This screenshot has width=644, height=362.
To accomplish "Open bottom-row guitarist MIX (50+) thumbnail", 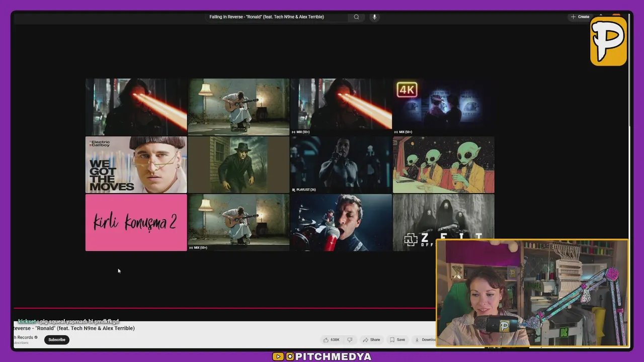I will pyautogui.click(x=238, y=223).
